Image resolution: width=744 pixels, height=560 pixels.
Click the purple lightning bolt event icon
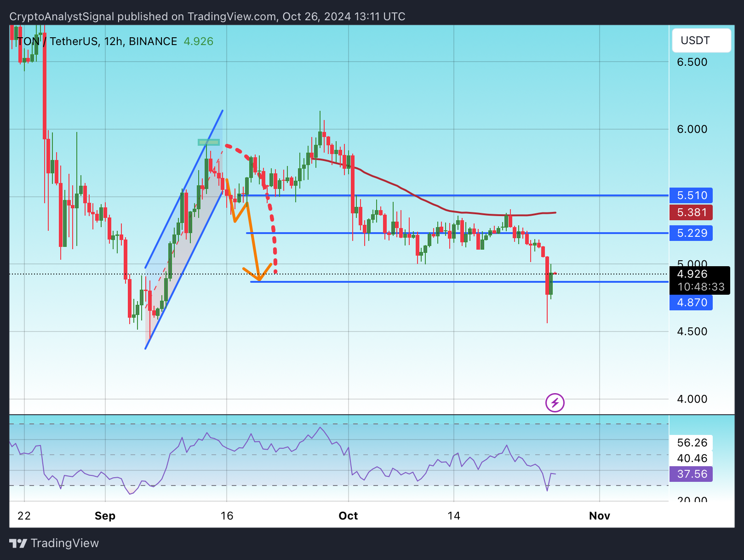555,403
